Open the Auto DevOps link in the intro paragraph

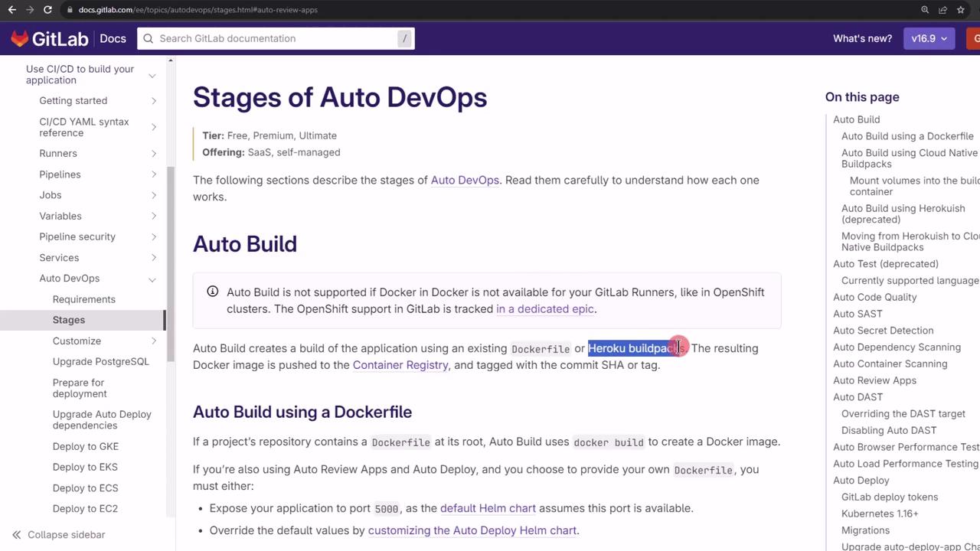[x=465, y=180]
